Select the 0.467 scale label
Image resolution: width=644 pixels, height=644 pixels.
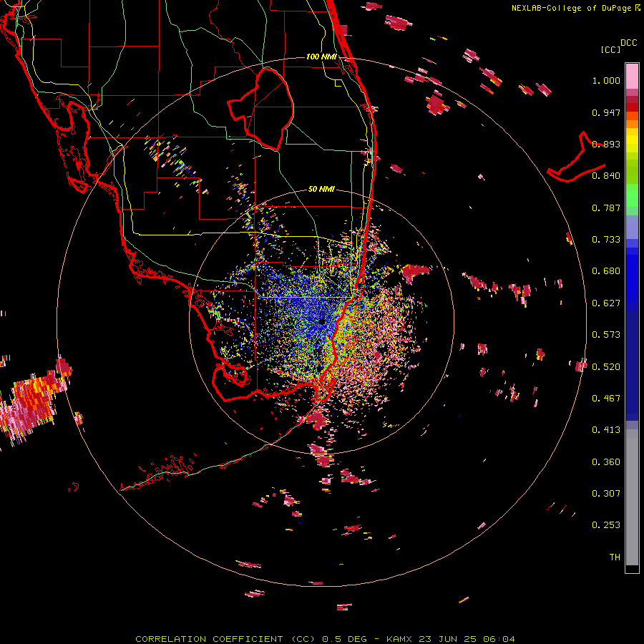tap(606, 399)
